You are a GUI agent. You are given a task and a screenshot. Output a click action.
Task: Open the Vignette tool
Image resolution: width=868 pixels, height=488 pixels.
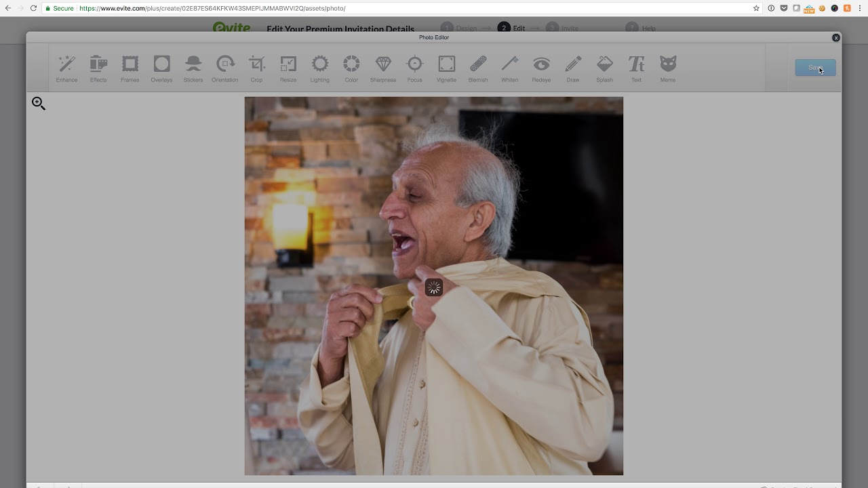tap(446, 68)
